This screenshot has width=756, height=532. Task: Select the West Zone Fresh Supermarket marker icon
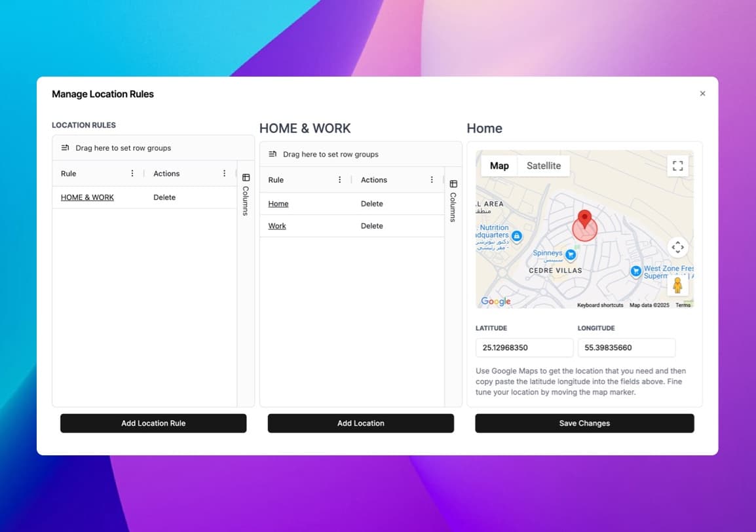pos(635,271)
